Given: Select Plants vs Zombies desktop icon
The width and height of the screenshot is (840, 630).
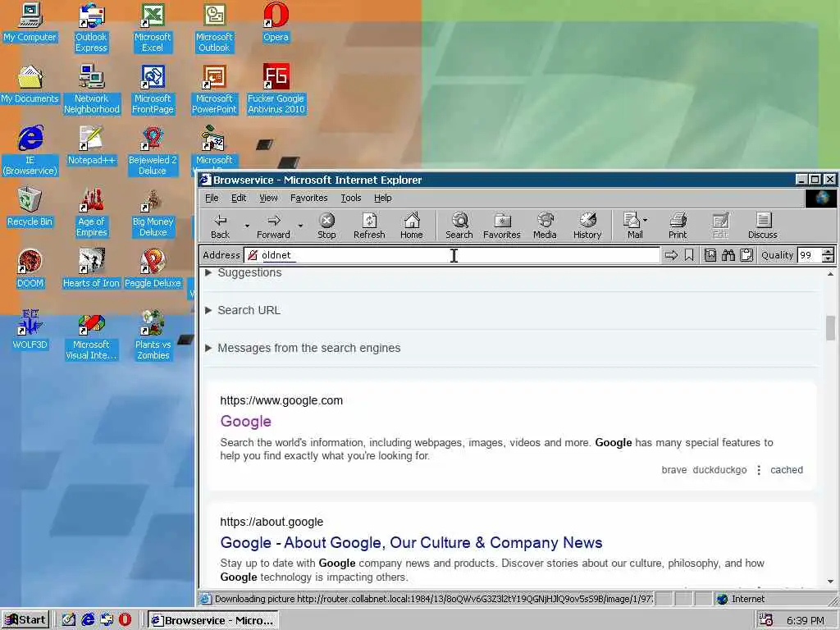Looking at the screenshot, I should [153, 336].
